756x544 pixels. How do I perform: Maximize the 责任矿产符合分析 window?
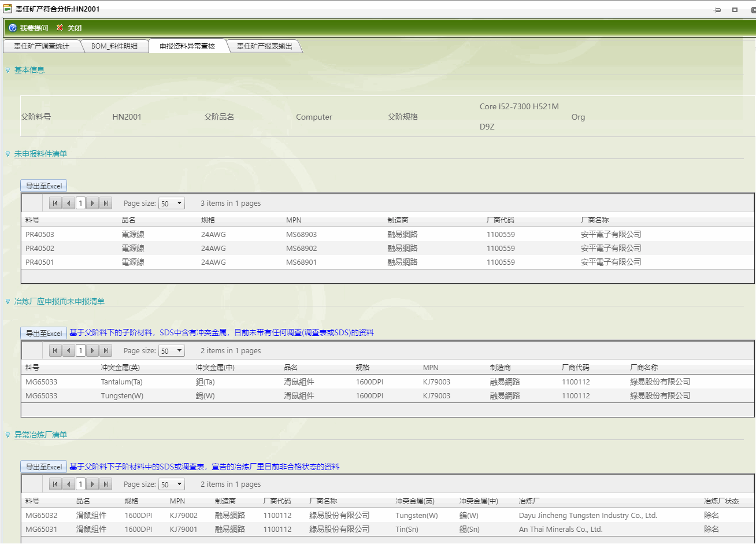735,10
